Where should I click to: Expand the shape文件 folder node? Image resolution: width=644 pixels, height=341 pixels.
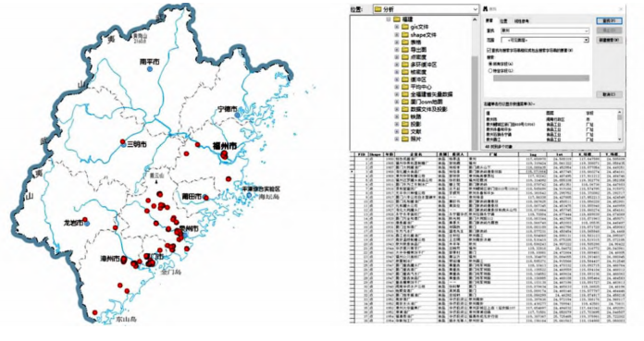click(x=397, y=34)
